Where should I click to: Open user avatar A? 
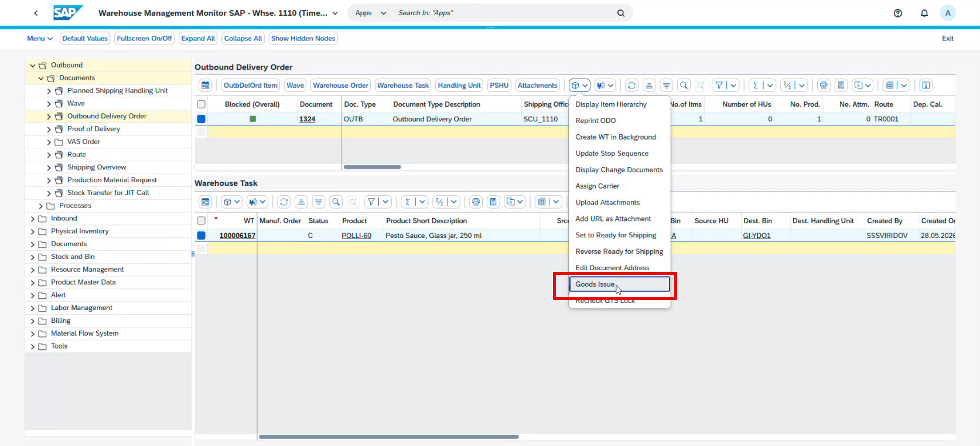point(948,13)
